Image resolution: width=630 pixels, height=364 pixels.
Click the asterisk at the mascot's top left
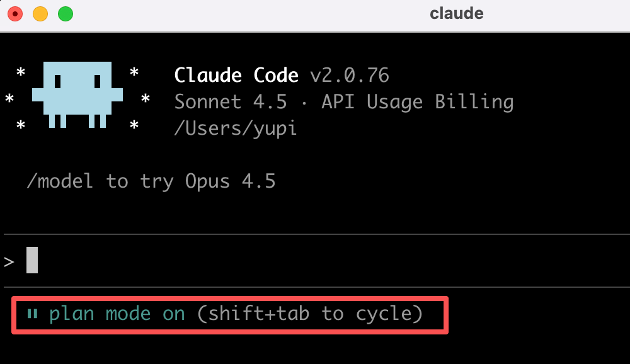[21, 74]
